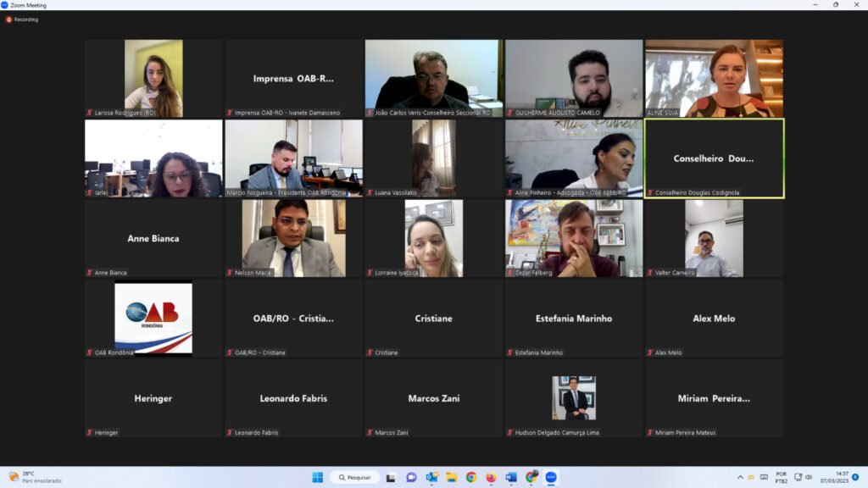This screenshot has width=868, height=488.
Task: Open the POR PTB2 language switcher
Action: pyautogui.click(x=781, y=477)
